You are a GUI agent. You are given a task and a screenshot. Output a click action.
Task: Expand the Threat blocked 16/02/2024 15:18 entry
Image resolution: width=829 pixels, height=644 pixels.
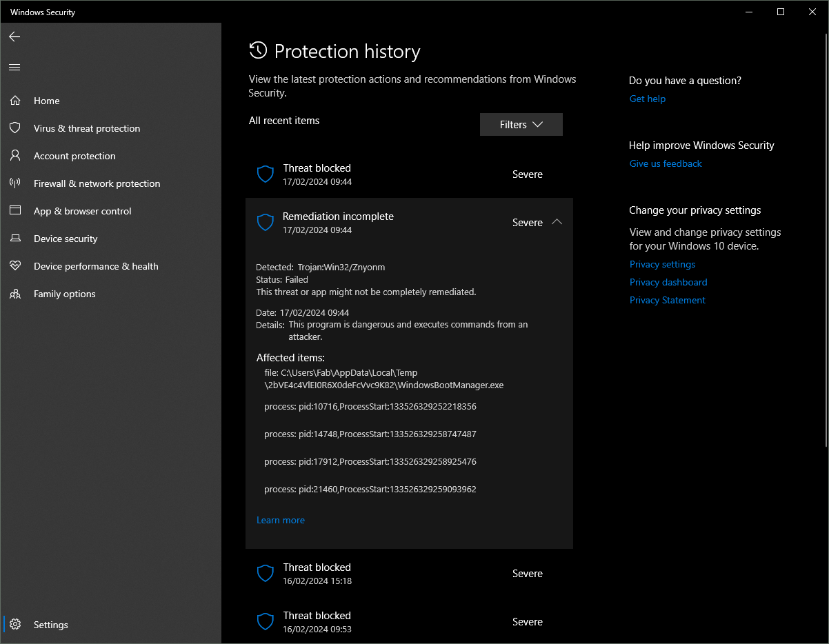[x=409, y=574]
